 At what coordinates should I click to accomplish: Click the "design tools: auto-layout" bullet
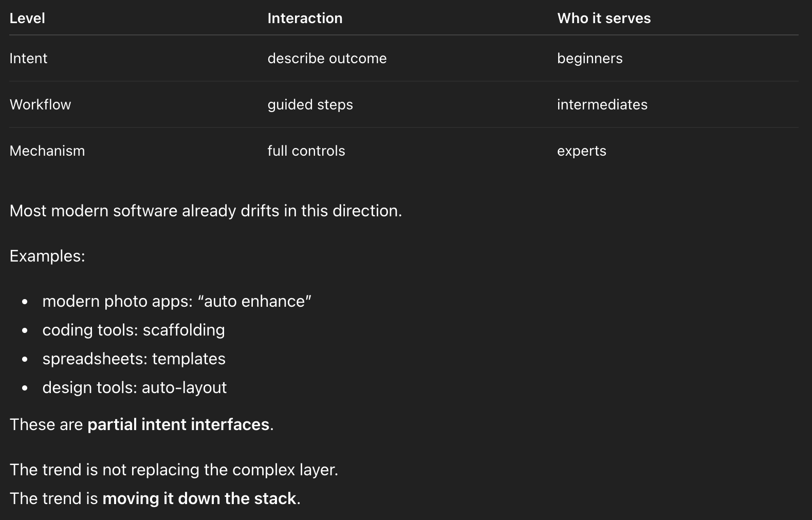(134, 388)
